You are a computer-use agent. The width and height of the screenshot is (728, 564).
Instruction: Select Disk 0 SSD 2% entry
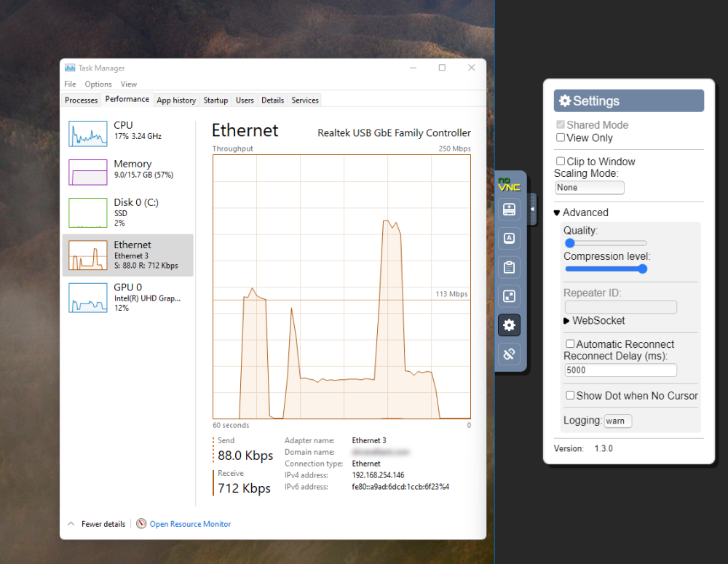(127, 213)
